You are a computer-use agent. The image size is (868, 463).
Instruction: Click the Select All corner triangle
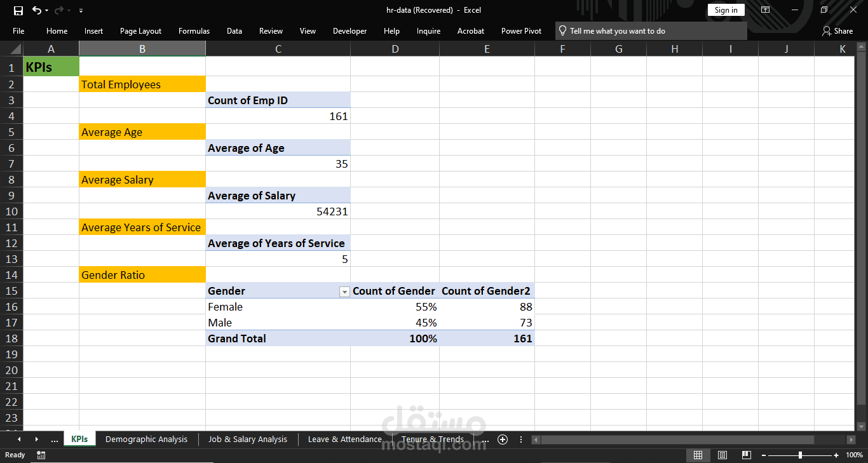click(x=16, y=49)
